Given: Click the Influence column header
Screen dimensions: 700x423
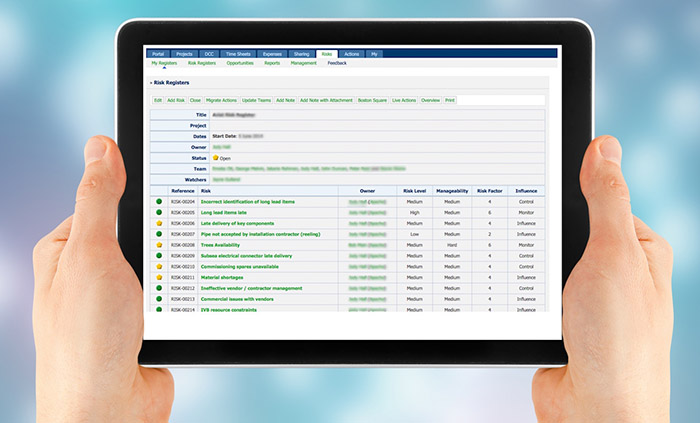Looking at the screenshot, I should (526, 191).
